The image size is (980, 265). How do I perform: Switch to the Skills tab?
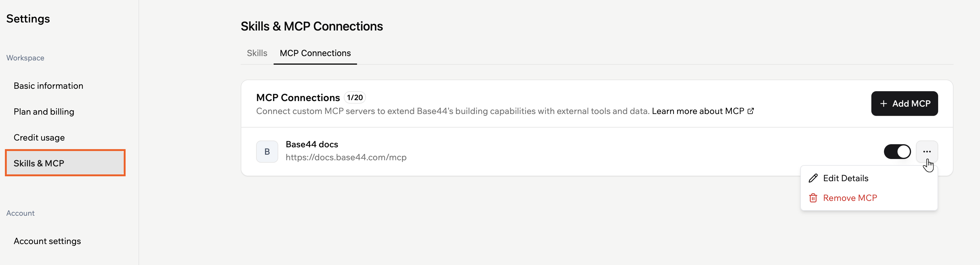(x=257, y=53)
